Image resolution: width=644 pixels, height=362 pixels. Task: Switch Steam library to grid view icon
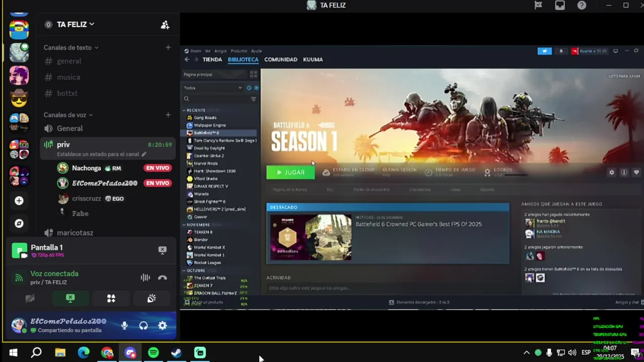pos(254,74)
